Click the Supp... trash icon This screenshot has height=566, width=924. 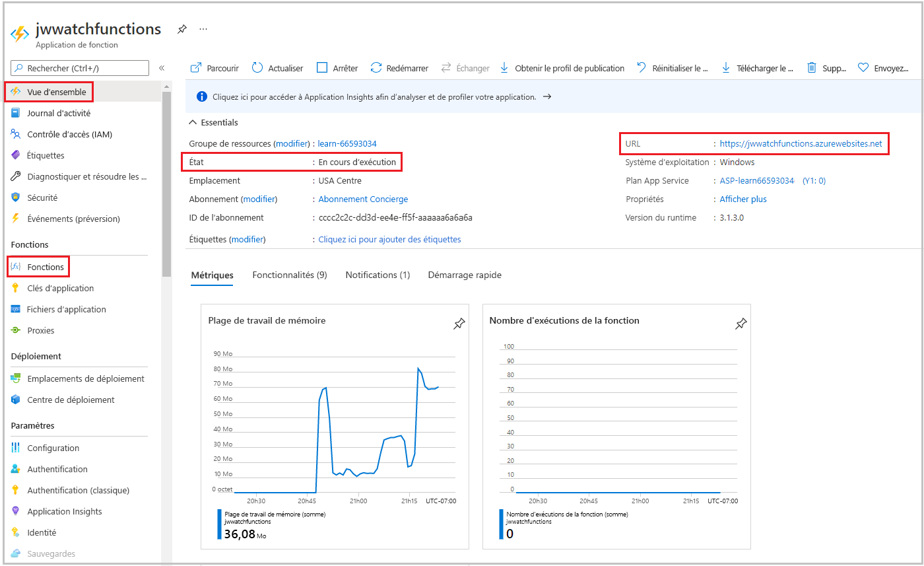(x=812, y=68)
